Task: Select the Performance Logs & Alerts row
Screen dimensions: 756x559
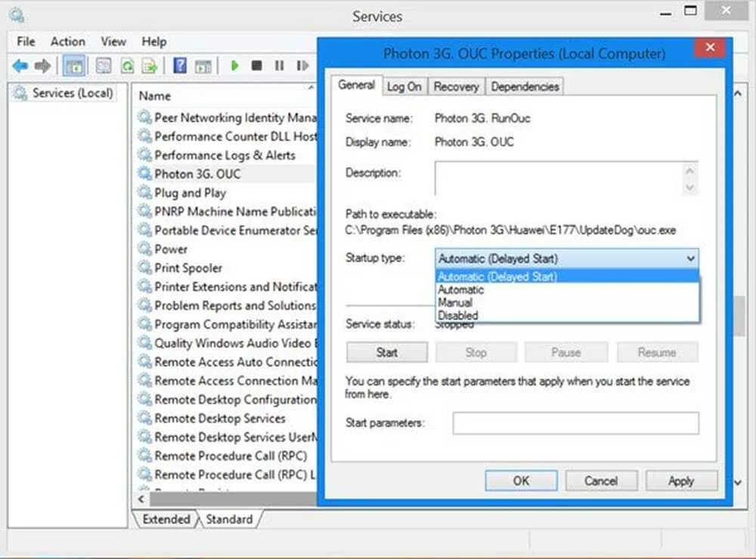Action: pos(226,155)
